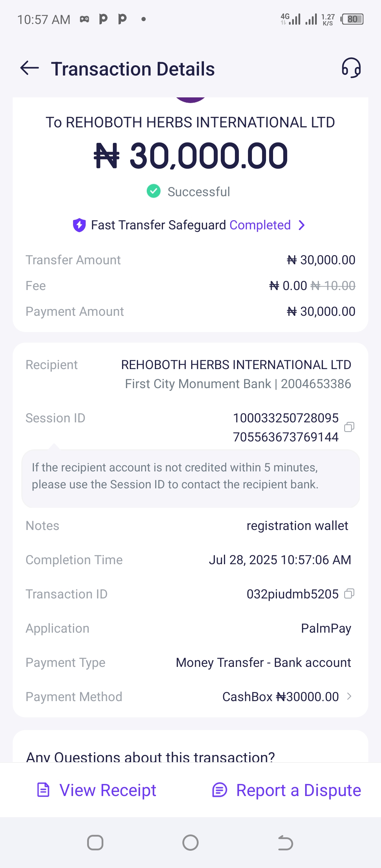
Task: Tap the back arrow icon
Action: pos(30,68)
